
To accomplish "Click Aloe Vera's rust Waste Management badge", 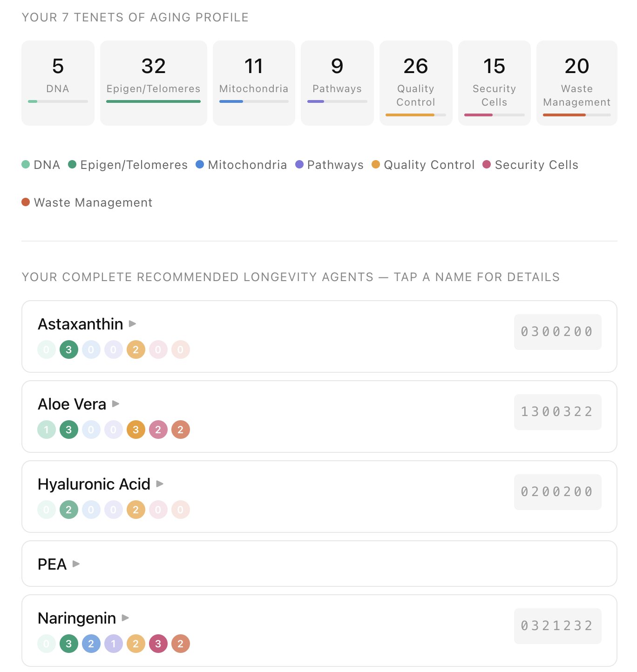I will coord(181,430).
